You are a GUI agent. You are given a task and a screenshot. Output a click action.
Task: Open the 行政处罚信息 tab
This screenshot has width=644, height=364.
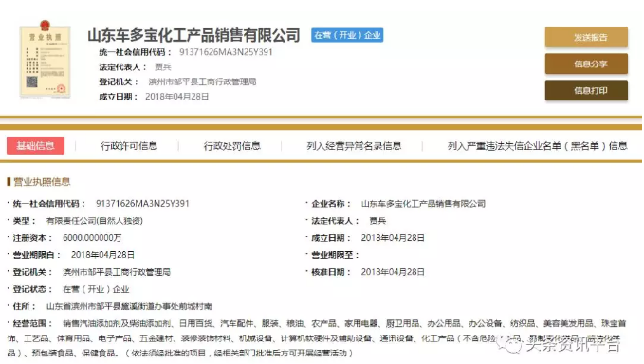pos(232,146)
